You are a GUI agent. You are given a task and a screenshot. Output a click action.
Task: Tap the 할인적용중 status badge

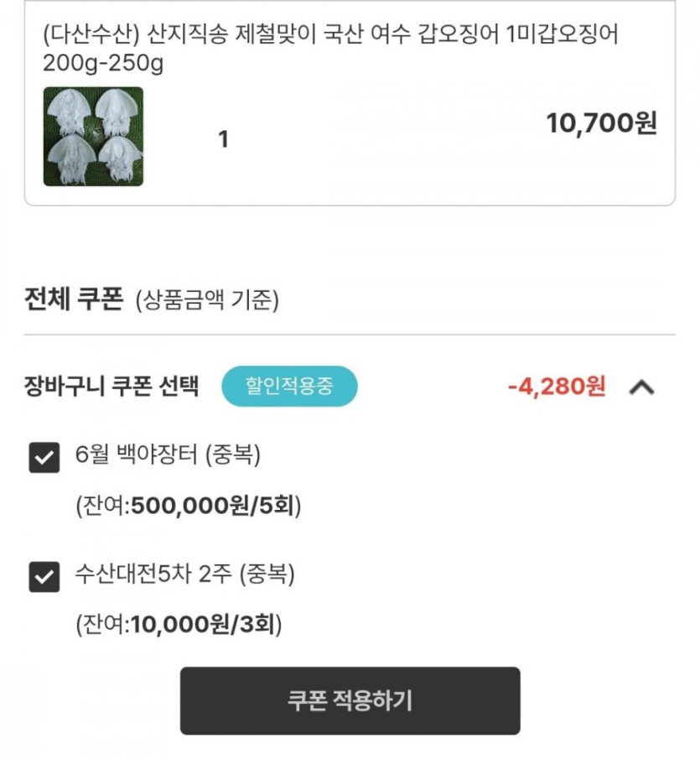point(289,387)
